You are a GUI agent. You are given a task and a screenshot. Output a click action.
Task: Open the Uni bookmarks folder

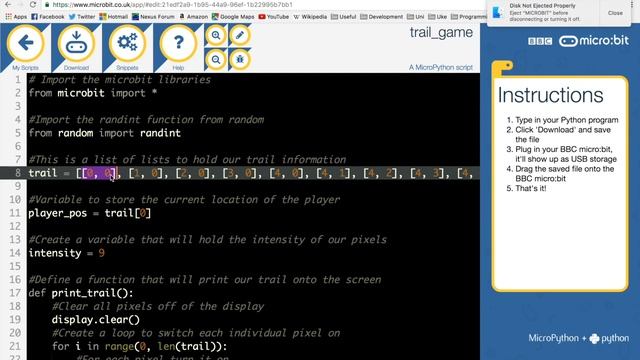(x=416, y=17)
